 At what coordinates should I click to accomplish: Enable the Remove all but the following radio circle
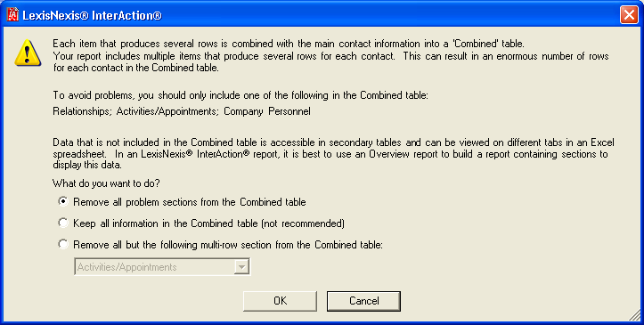63,244
